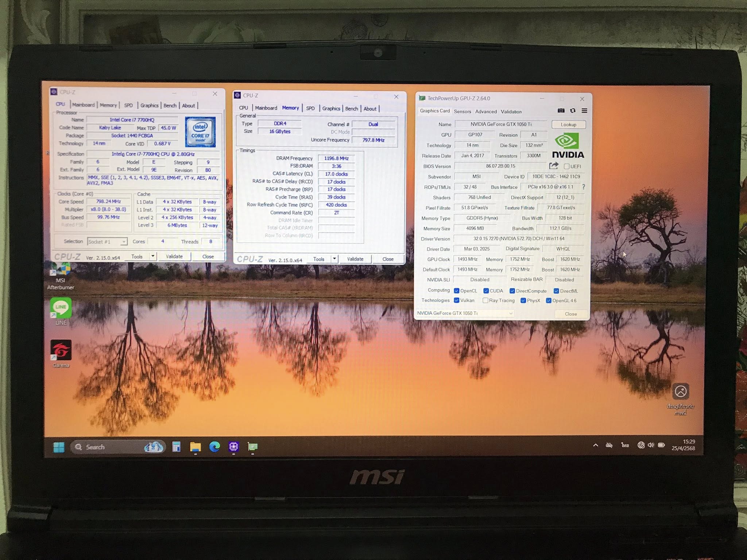747x560 pixels.
Task: Click the GPU-Z Close button
Action: 571,314
